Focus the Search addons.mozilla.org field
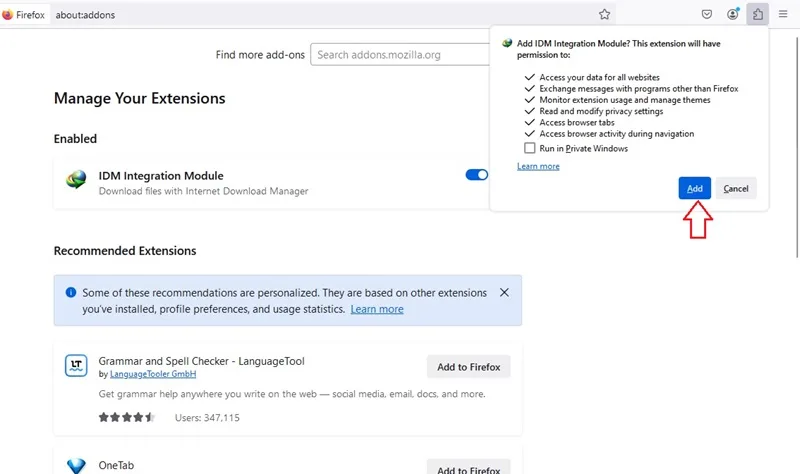Viewport: 800px width, 474px height. [401, 55]
